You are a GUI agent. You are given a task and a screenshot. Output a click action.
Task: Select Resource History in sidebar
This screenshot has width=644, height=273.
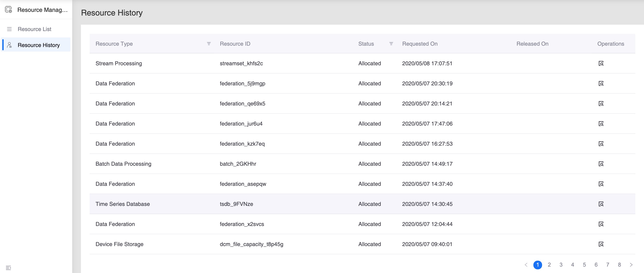pos(36,45)
